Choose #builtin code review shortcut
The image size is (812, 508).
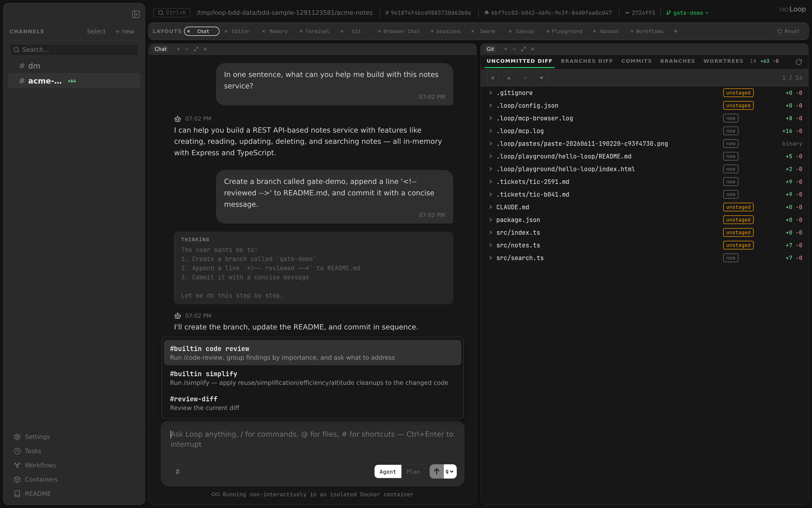pyautogui.click(x=312, y=353)
